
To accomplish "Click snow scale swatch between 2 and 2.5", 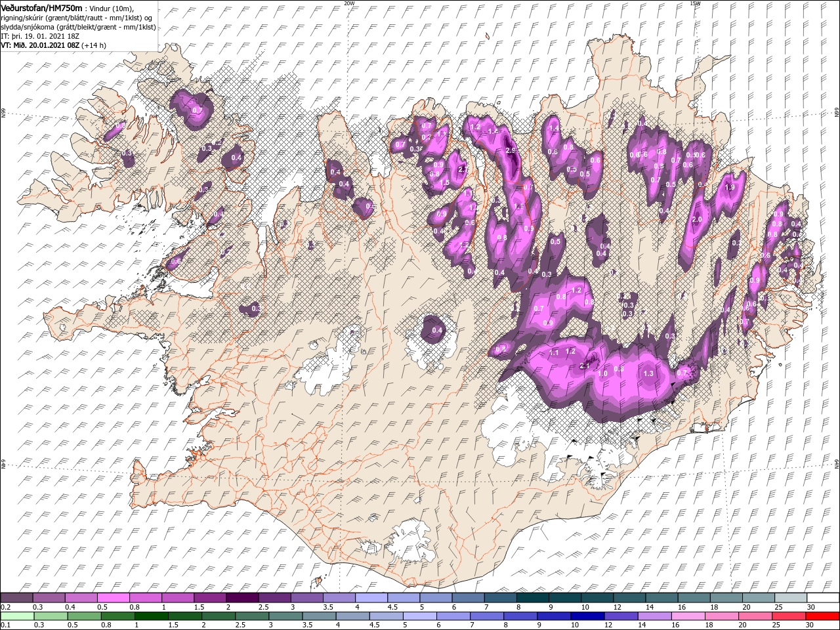I will pos(241,598).
